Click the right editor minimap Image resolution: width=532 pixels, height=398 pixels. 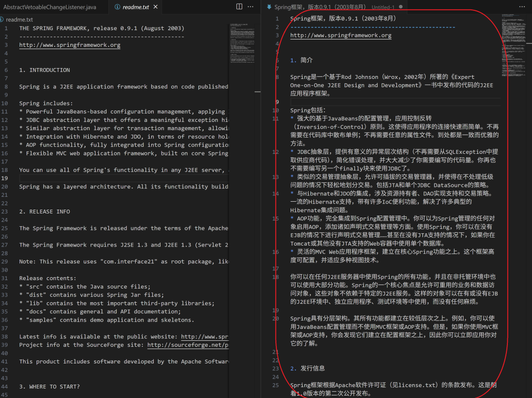514,46
